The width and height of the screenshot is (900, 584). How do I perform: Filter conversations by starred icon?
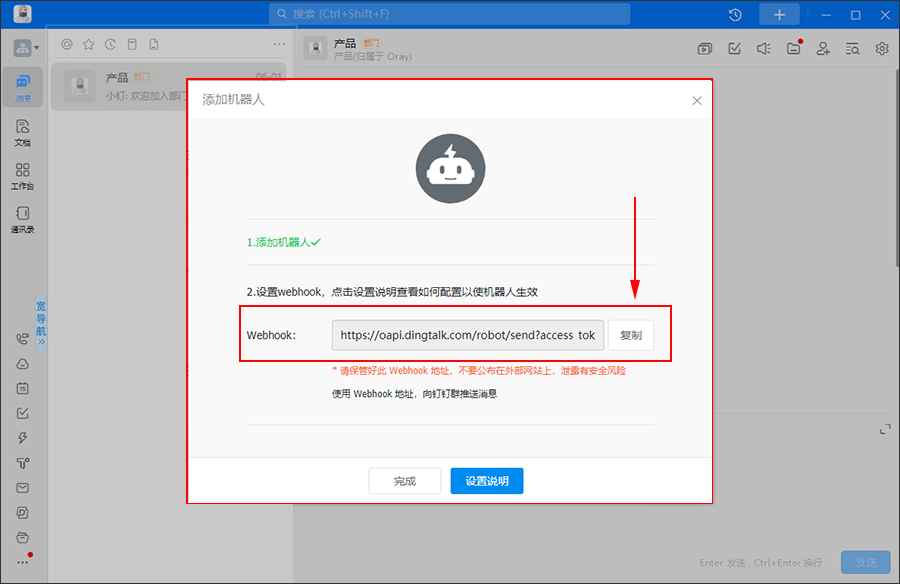(88, 44)
